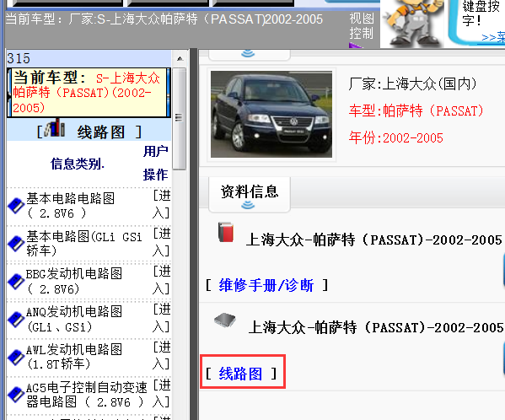Viewport: 505px width, 420px height.
Task: Click the gray module icon above 线路图 link
Action: (225, 320)
